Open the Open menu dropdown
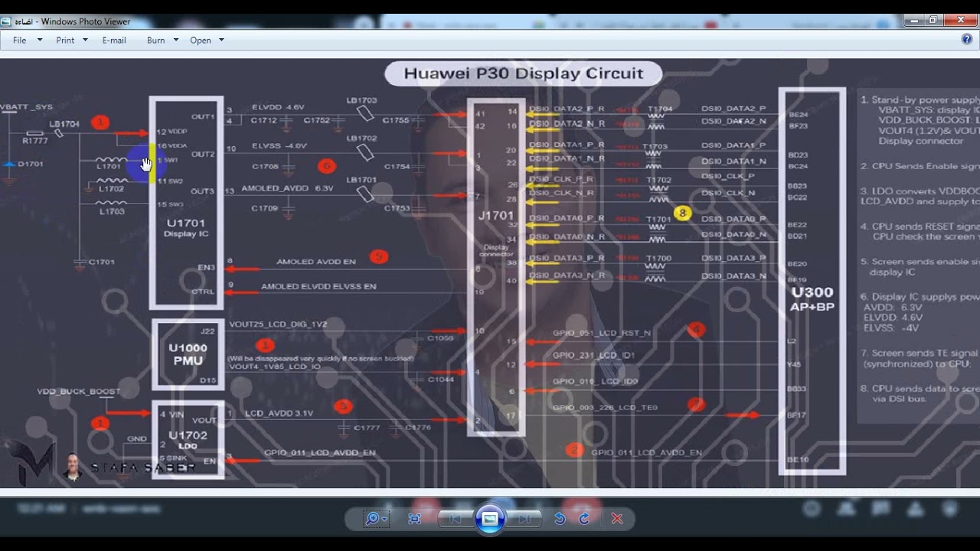The image size is (980, 551). tap(207, 40)
